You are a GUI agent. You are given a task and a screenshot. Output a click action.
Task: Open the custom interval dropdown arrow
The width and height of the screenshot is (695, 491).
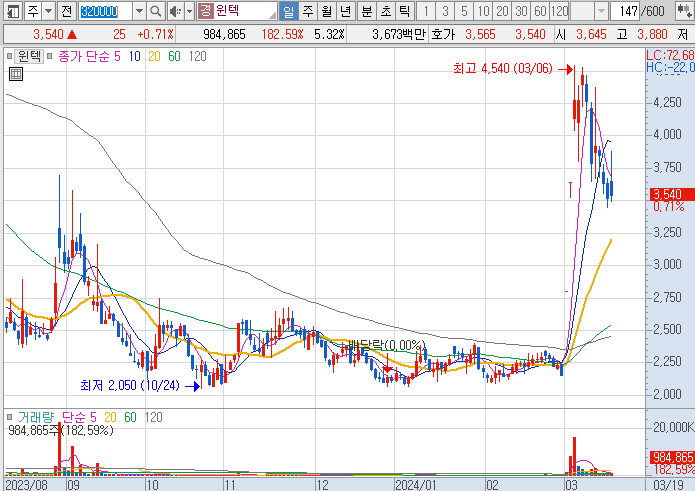click(x=601, y=11)
